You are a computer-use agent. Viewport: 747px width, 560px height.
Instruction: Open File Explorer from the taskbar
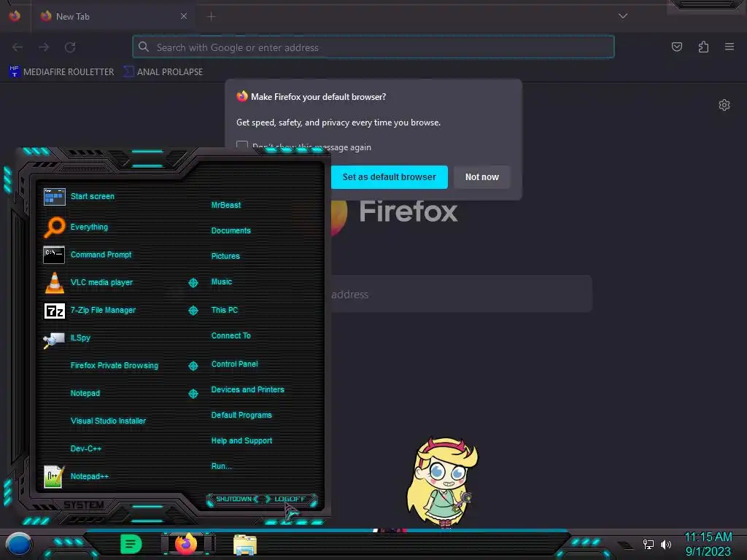(245, 544)
